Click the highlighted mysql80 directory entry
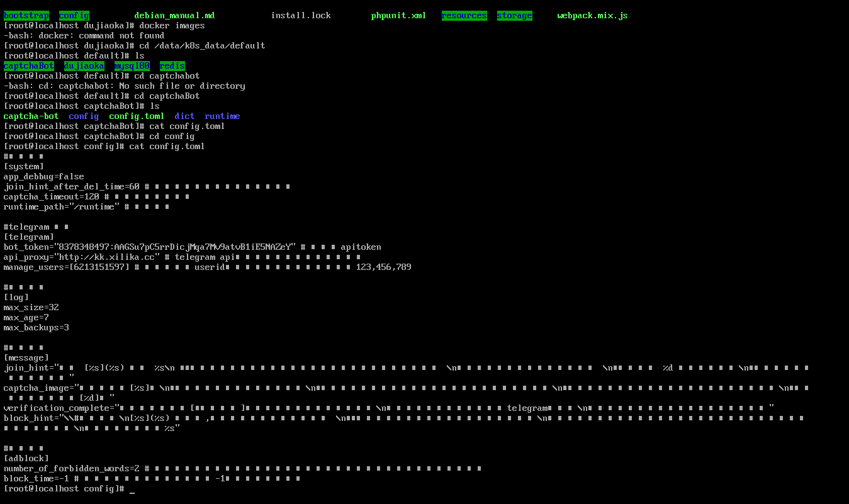Image resolution: width=849 pixels, height=504 pixels. pos(132,66)
